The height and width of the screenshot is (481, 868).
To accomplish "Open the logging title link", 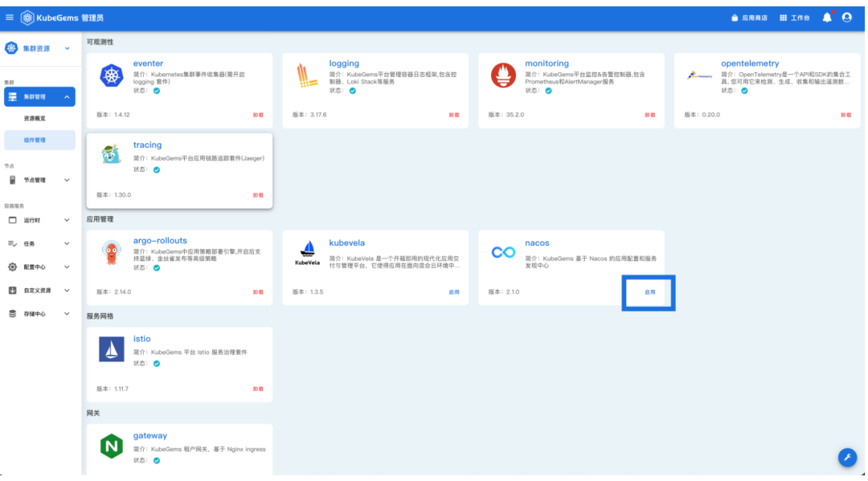I will [x=344, y=63].
